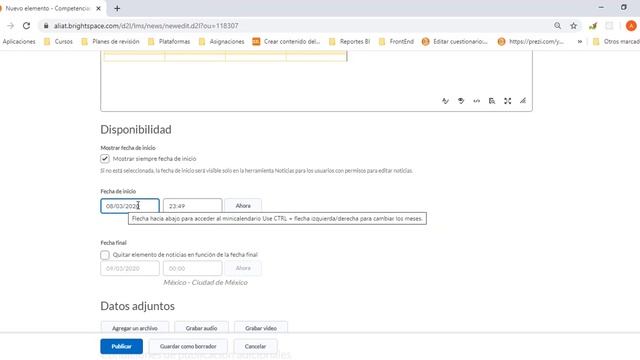Bookmark this page with the star icon
This screenshot has height=360, width=640.
573,26
